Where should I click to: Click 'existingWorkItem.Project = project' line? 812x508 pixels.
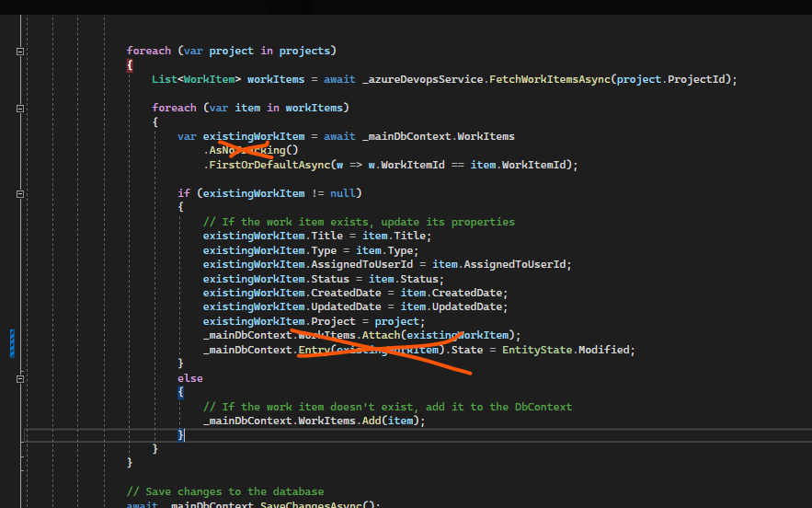[314, 321]
